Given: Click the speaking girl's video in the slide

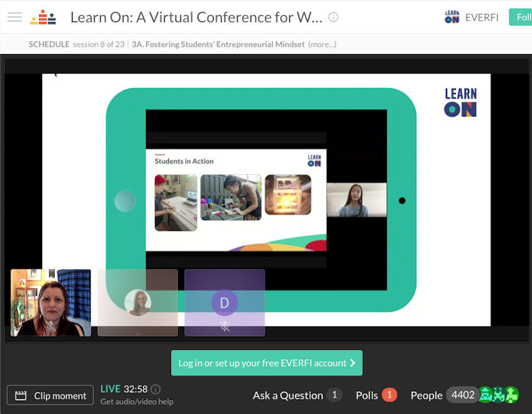Looking at the screenshot, I should [x=357, y=200].
